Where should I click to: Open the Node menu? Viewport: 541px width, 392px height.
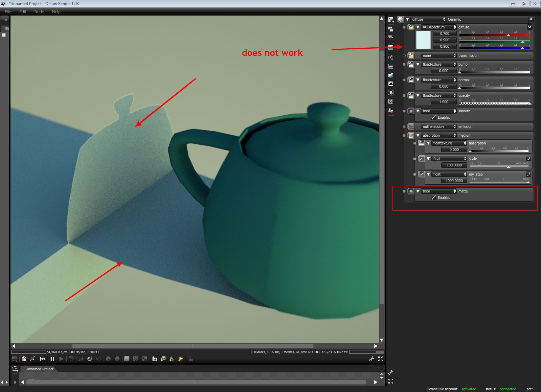pyautogui.click(x=39, y=11)
